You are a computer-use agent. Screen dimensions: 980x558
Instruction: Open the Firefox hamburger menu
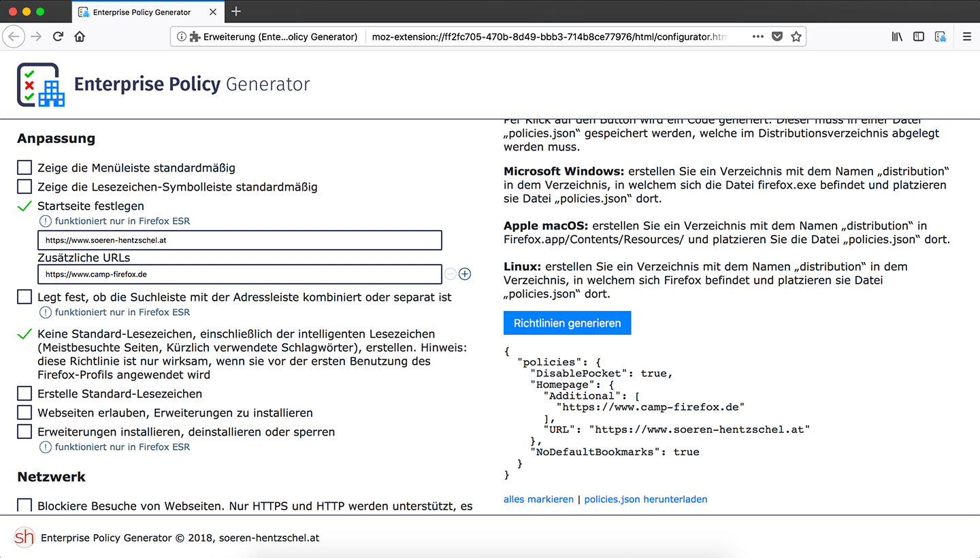coord(966,37)
